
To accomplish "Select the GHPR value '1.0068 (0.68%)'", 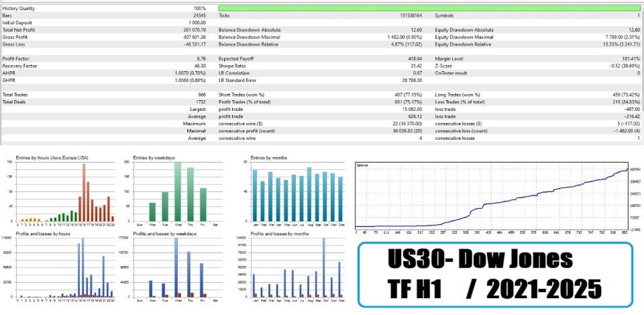I will tap(191, 80).
